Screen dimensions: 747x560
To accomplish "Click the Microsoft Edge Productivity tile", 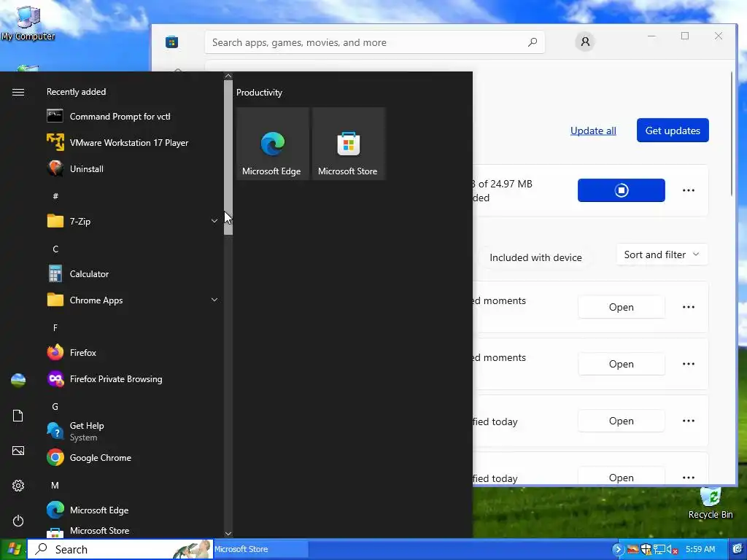I will (272, 144).
